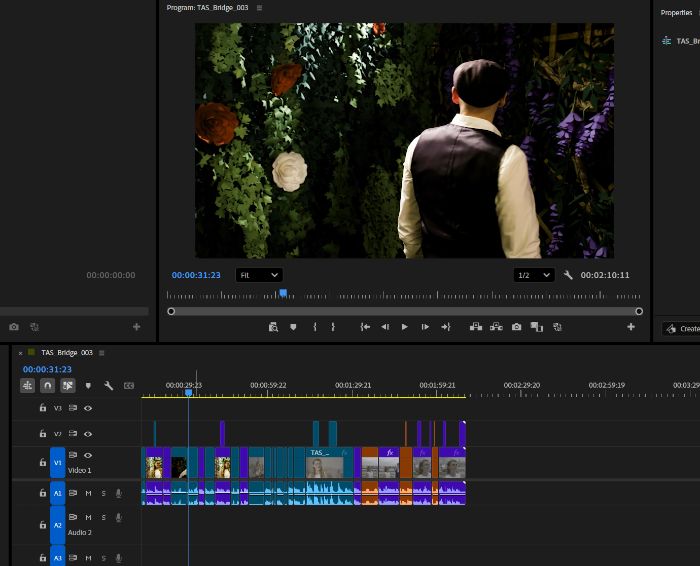The image size is (700, 566).
Task: Open the Properties panel tab
Action: pyautogui.click(x=676, y=12)
